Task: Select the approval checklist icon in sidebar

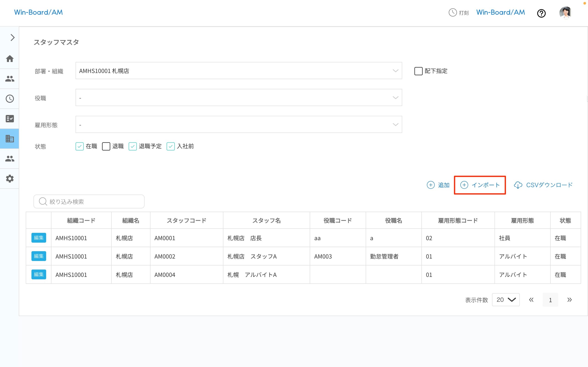Action: point(10,118)
